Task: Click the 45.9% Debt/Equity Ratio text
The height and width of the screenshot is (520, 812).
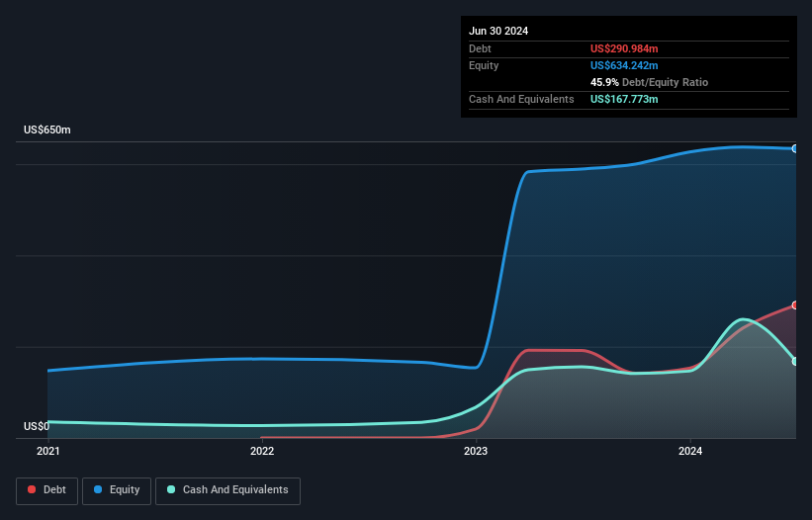Action: click(x=649, y=82)
